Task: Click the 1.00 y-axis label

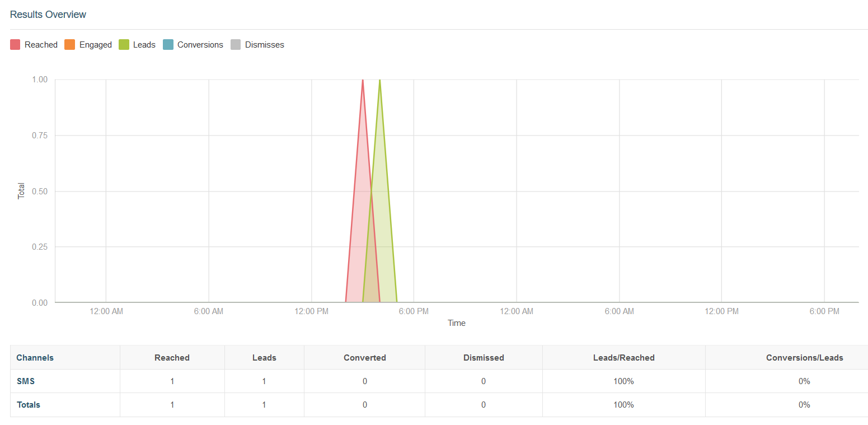Action: coord(40,80)
